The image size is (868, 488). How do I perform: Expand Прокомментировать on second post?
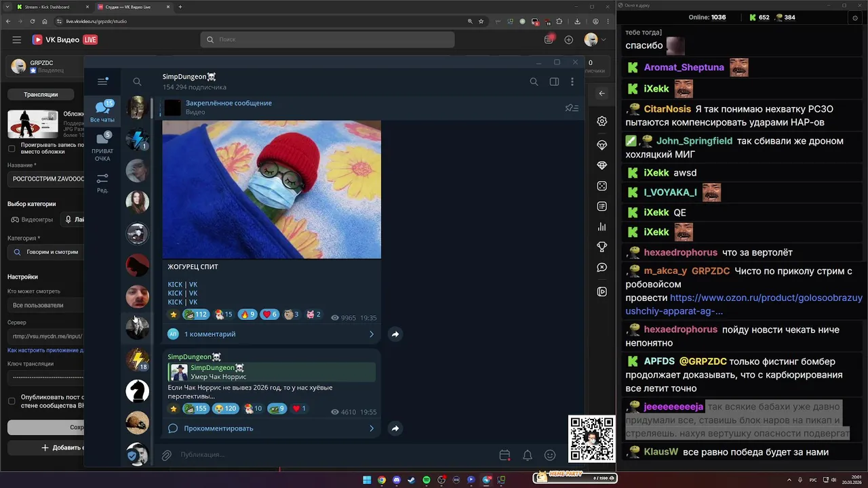(271, 428)
